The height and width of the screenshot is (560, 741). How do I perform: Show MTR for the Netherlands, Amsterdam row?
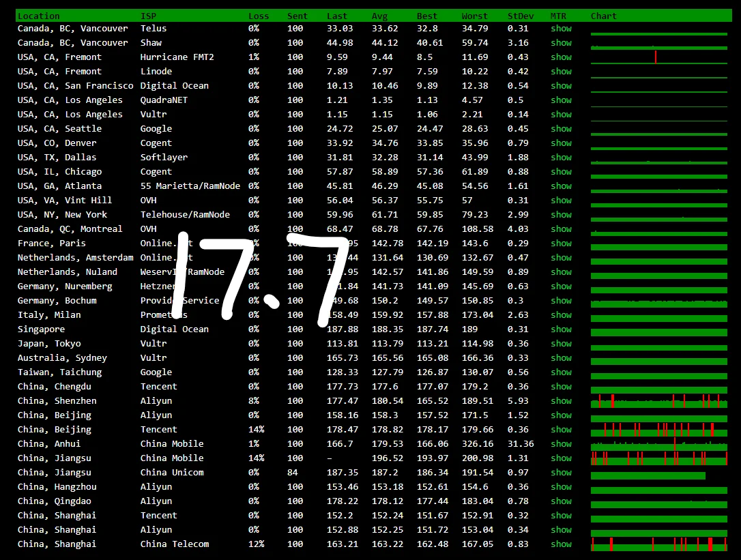coord(561,258)
